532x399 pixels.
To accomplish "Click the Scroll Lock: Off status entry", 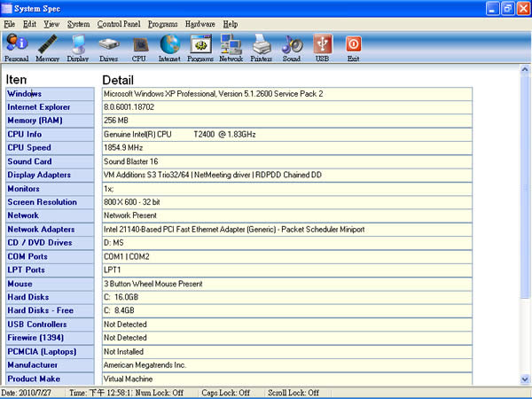I will 293,393.
